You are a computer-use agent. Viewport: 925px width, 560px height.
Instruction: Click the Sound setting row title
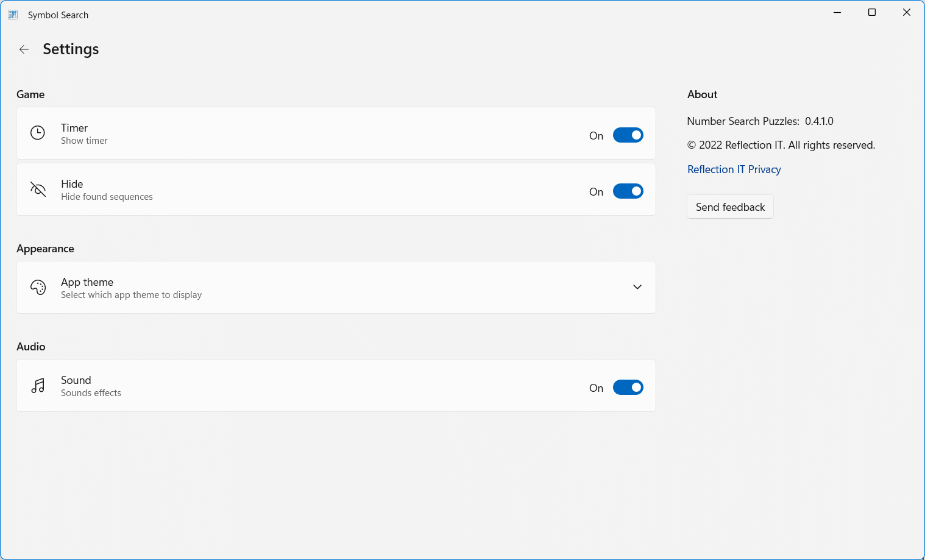click(x=76, y=380)
